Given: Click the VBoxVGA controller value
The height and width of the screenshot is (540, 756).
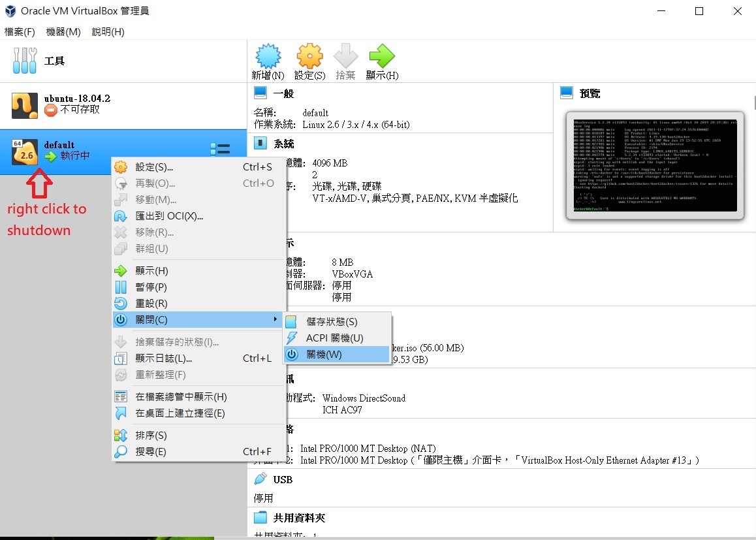Looking at the screenshot, I should pyautogui.click(x=353, y=274).
